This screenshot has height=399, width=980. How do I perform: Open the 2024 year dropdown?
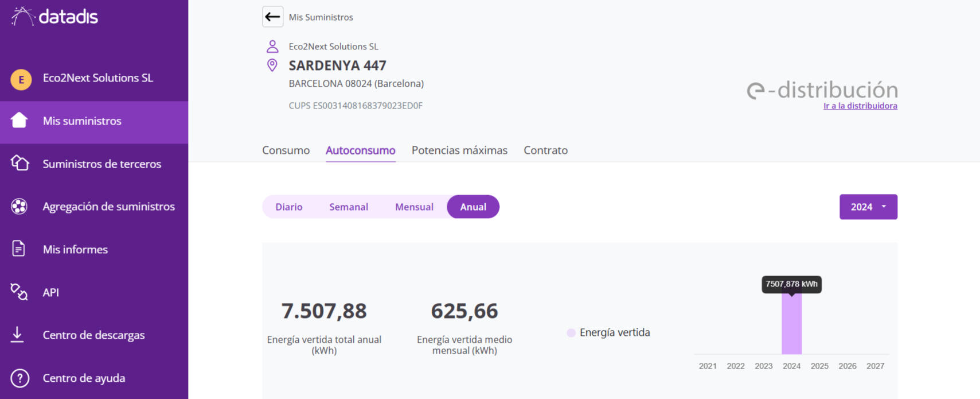(x=868, y=207)
